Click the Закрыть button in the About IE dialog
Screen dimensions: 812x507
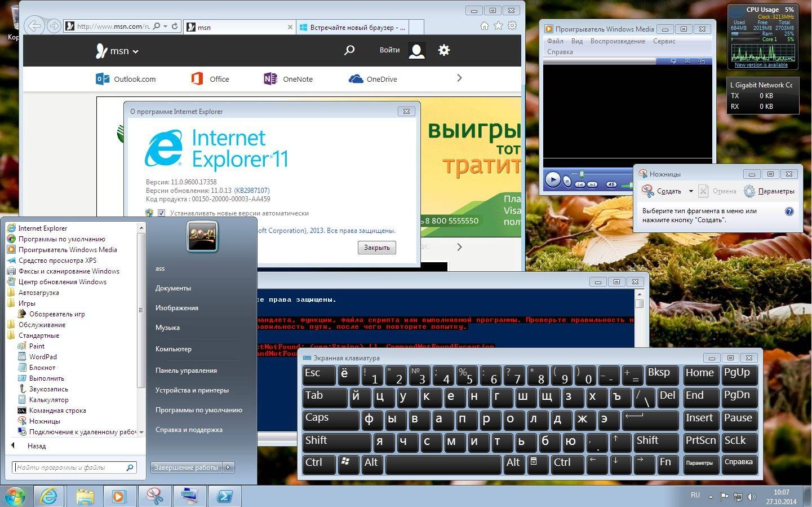coord(377,248)
